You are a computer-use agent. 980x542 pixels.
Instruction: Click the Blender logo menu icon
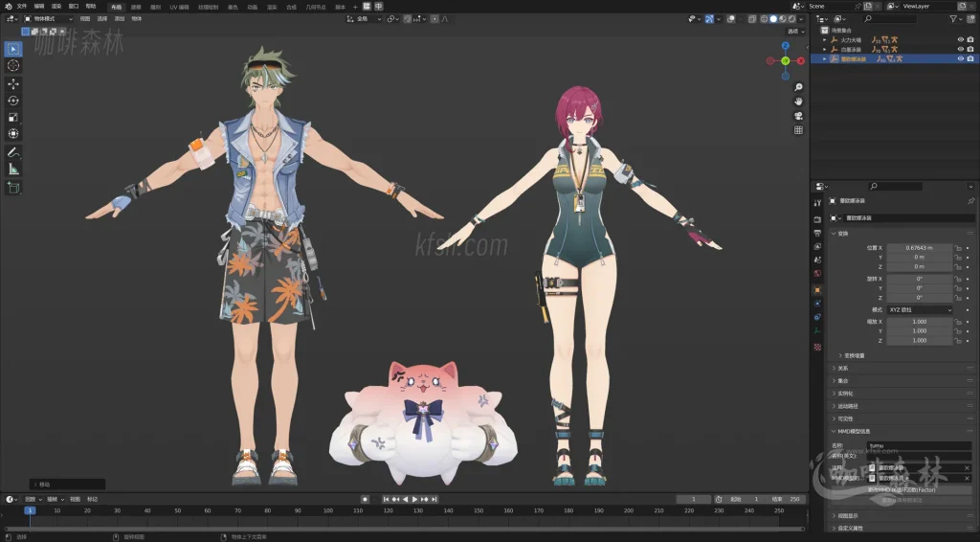click(8, 7)
